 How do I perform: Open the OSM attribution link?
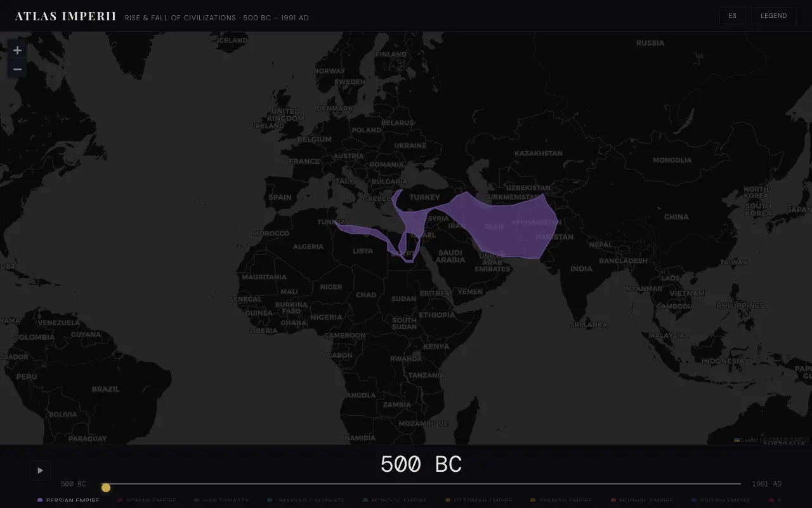point(775,439)
